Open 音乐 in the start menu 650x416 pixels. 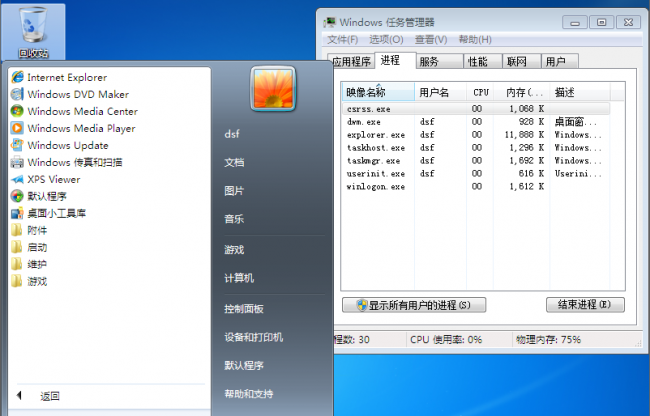pyautogui.click(x=234, y=219)
